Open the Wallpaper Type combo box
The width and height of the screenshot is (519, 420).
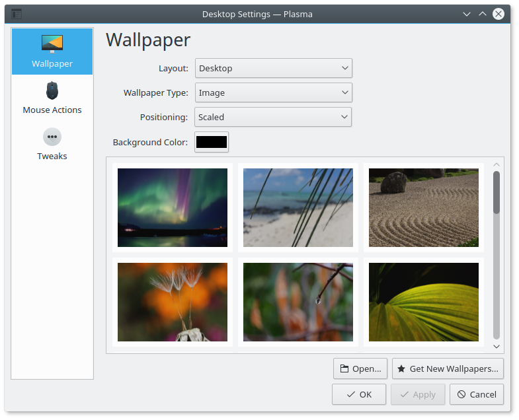pyautogui.click(x=273, y=92)
